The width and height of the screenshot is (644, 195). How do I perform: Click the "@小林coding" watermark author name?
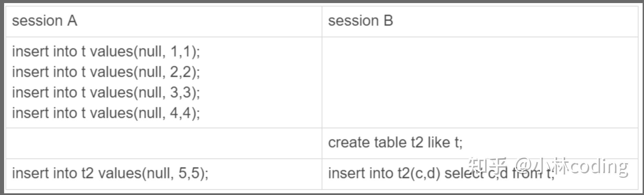click(x=571, y=167)
